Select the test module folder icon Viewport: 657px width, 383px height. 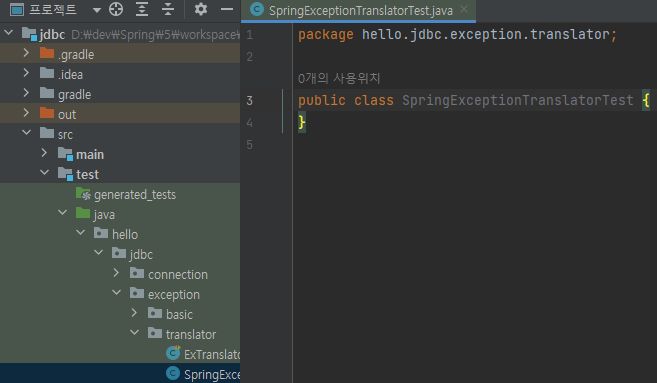pyautogui.click(x=65, y=174)
